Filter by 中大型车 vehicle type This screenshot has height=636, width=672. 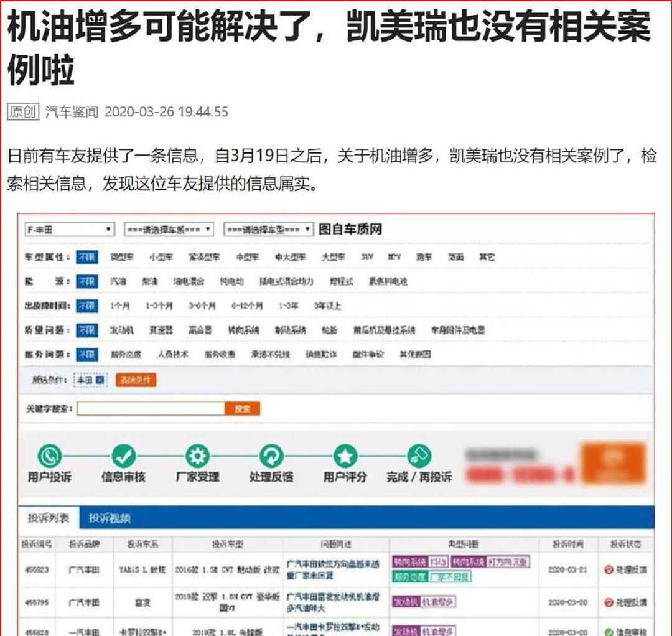pyautogui.click(x=290, y=257)
